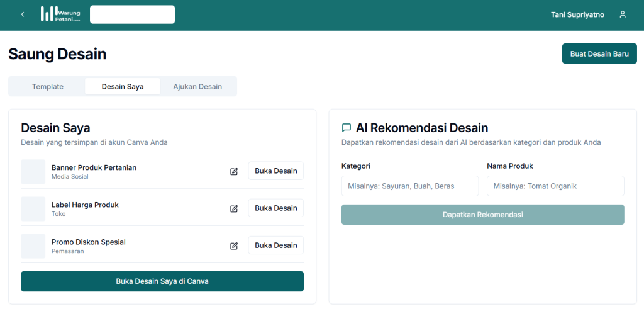Edit the Promo Diskon Spesial design
Image resolution: width=644 pixels, height=321 pixels.
point(234,245)
